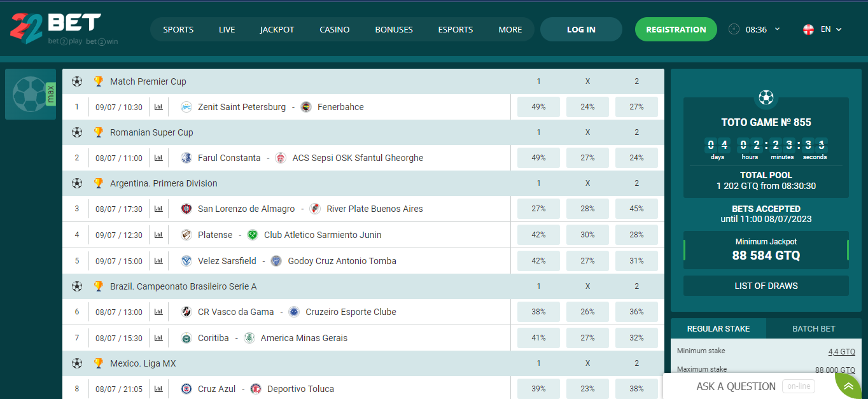
Task: Open statistics chart for Farul Constanta match
Action: pyautogui.click(x=158, y=158)
